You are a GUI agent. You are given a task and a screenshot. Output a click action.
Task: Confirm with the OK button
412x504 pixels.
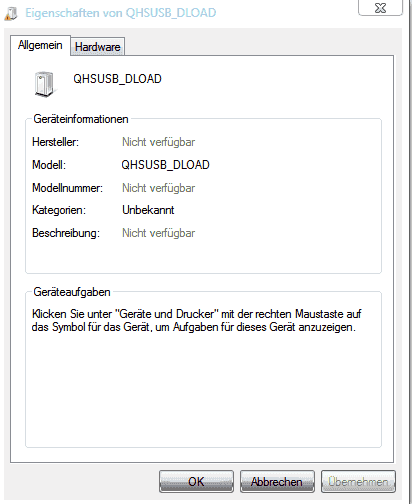[x=196, y=481]
